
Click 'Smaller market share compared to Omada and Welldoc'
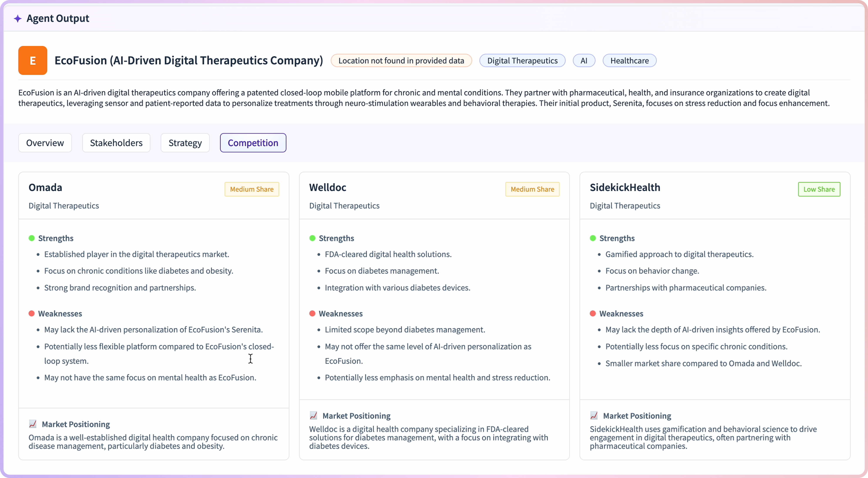tap(703, 364)
